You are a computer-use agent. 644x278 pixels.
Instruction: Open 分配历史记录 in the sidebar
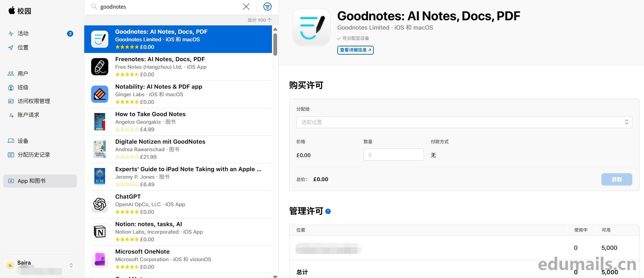34,155
